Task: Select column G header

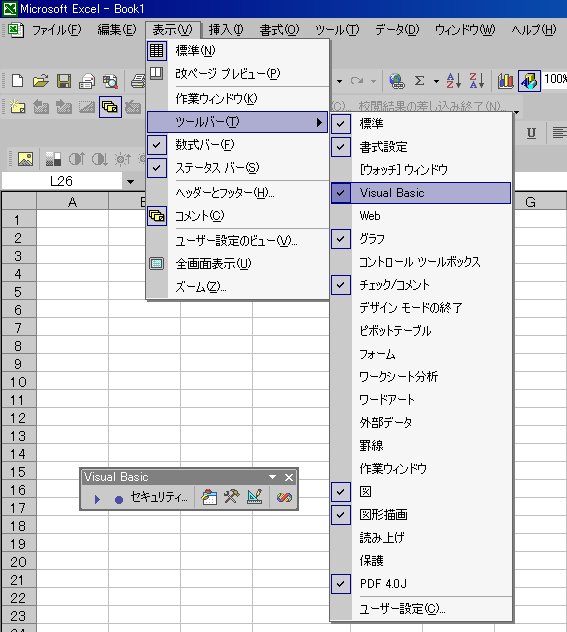Action: coord(530,202)
